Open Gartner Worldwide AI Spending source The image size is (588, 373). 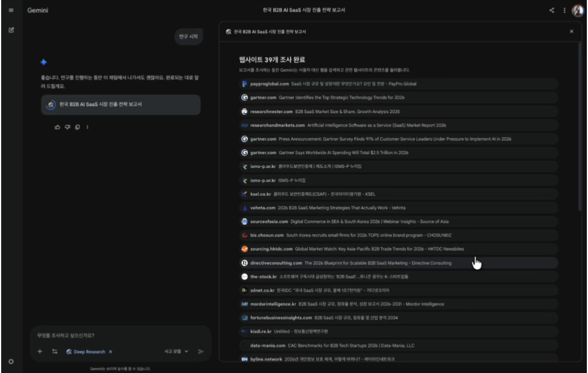[x=399, y=153]
